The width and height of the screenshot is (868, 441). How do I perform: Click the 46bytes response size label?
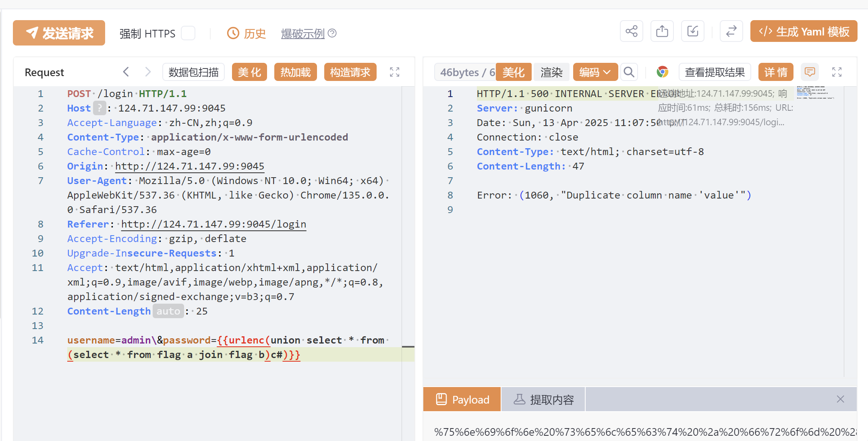465,72
